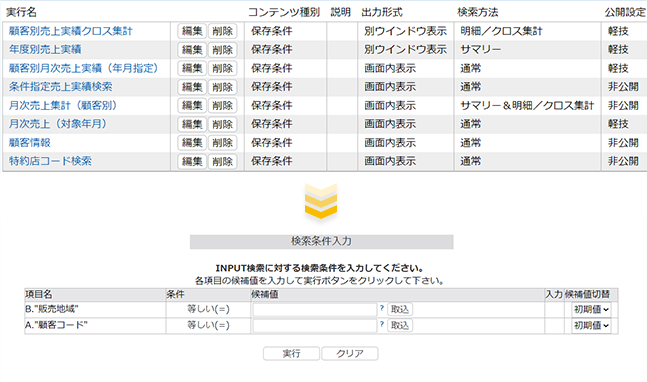Click 実行名 column header
This screenshot has width=647, height=382.
pos(21,12)
